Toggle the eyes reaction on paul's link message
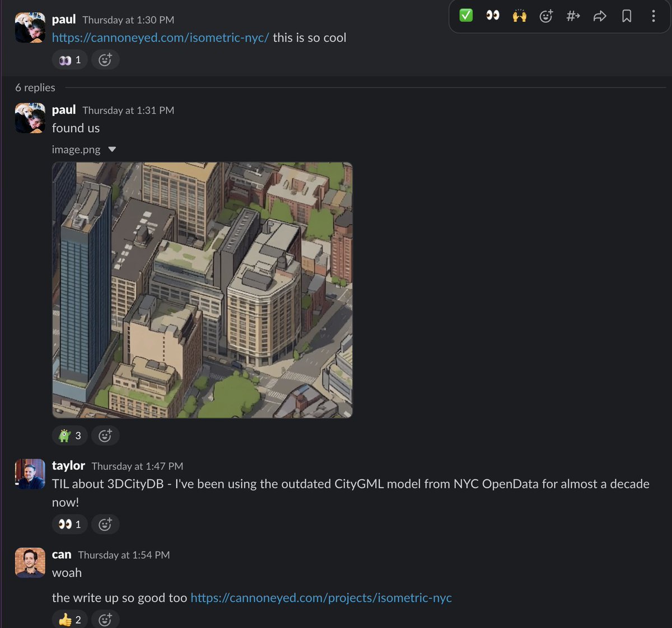Screen dimensions: 672x628 (69, 59)
